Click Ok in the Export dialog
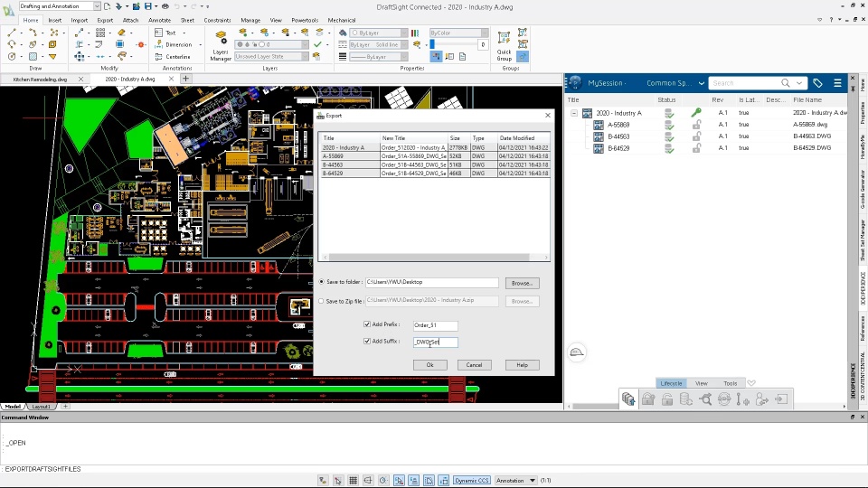Viewport: 868px width, 488px height. [x=429, y=364]
